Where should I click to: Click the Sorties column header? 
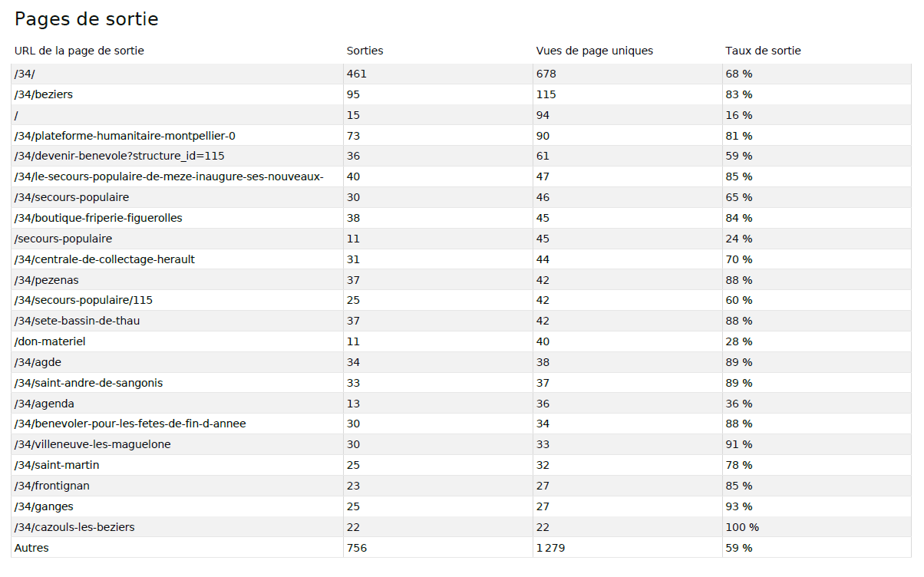tap(365, 51)
